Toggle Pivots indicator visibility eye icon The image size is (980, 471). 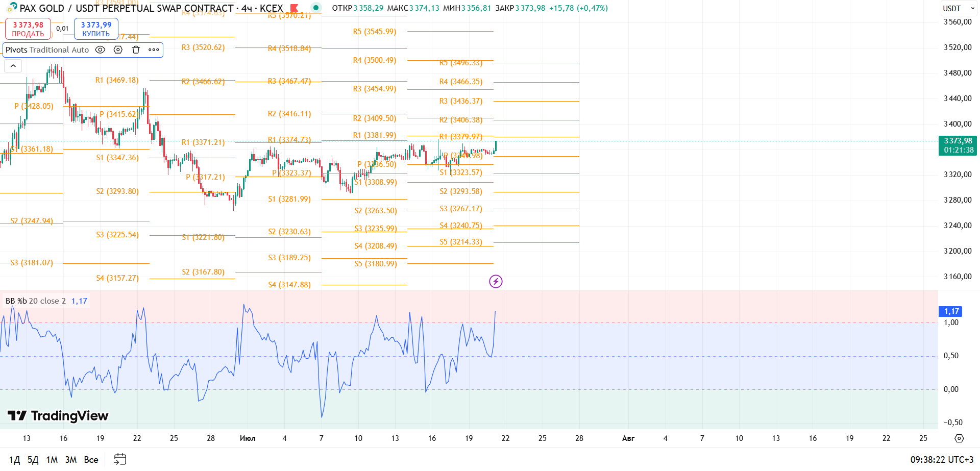click(x=101, y=49)
